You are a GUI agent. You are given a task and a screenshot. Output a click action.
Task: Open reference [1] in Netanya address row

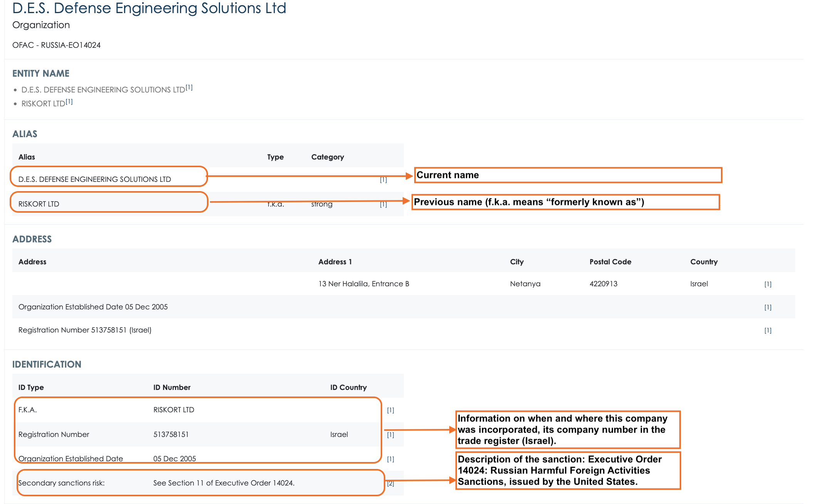[x=768, y=284]
